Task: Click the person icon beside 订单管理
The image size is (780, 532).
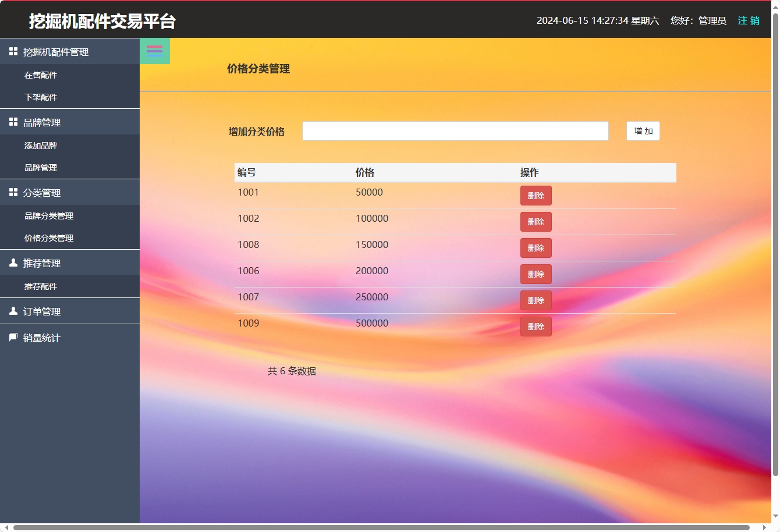Action: click(x=13, y=311)
